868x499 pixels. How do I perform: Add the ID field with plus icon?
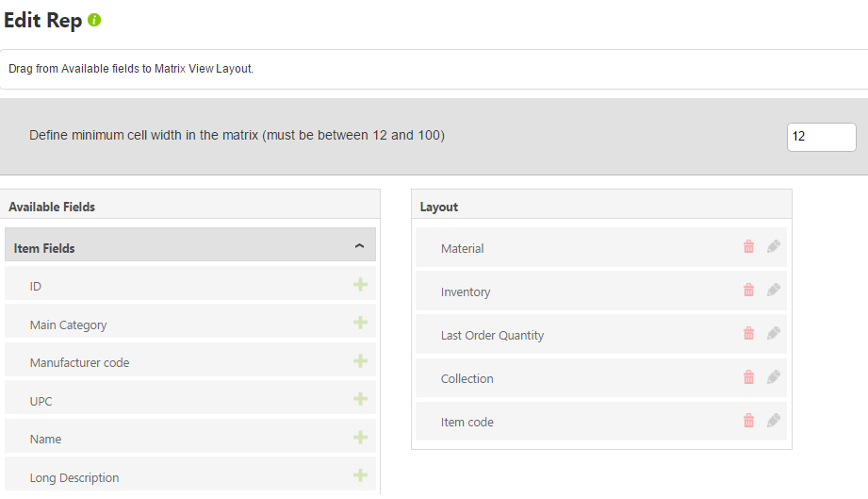click(x=360, y=285)
